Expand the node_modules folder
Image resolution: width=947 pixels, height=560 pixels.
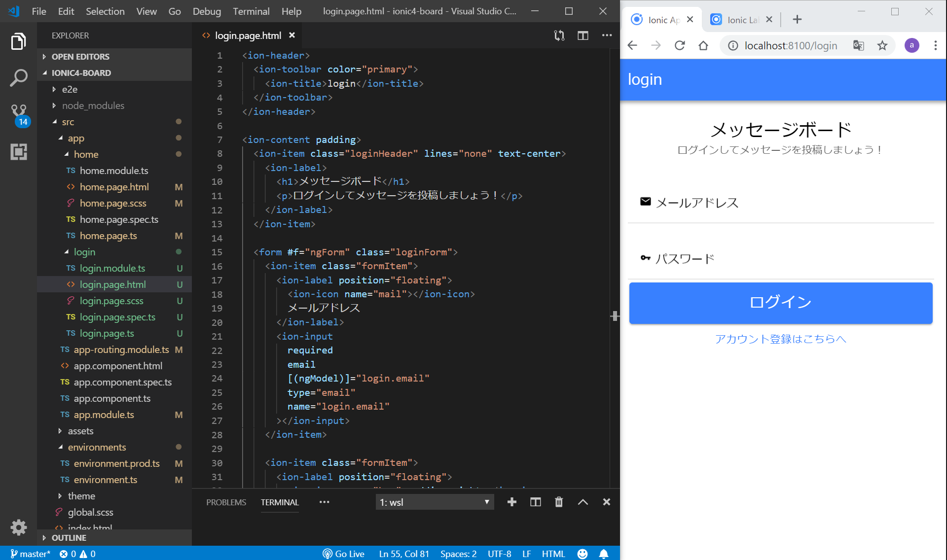[x=93, y=105]
